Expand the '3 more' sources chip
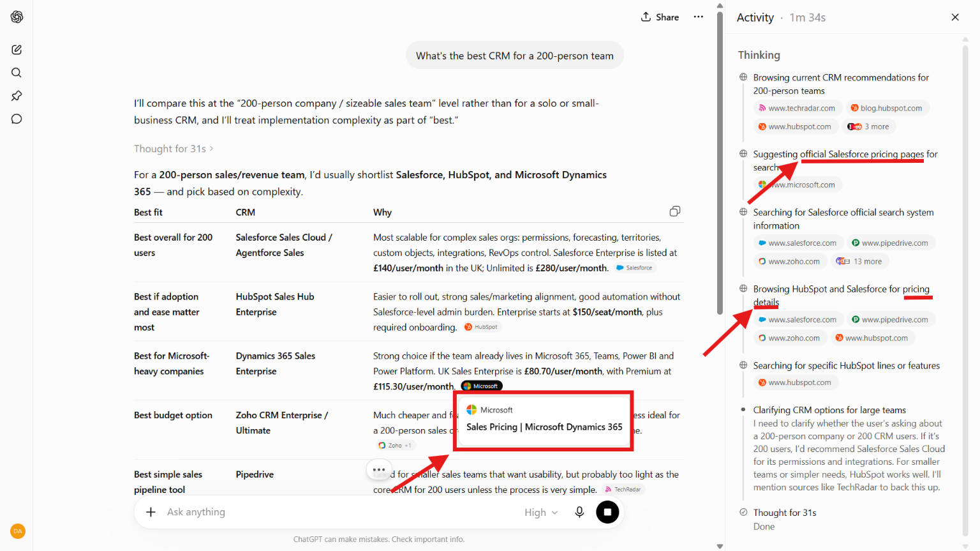The width and height of the screenshot is (980, 551). pyautogui.click(x=869, y=127)
